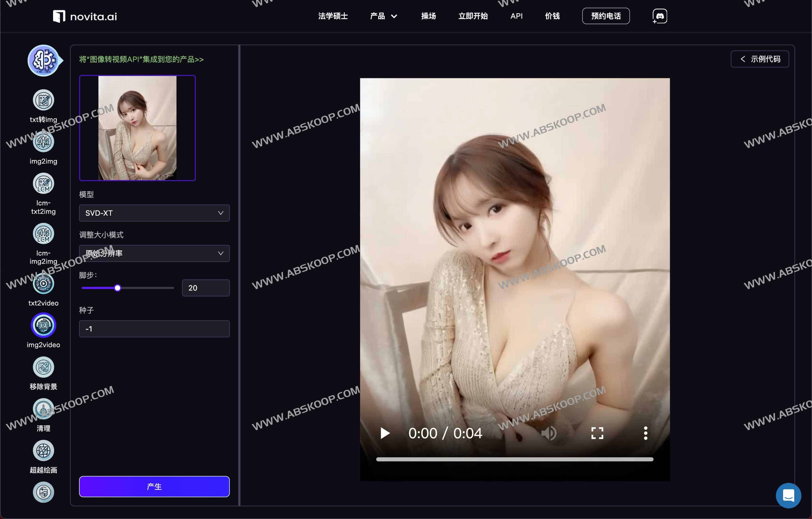The image size is (812, 519).
Task: Click the 操场 navigation item
Action: [429, 16]
